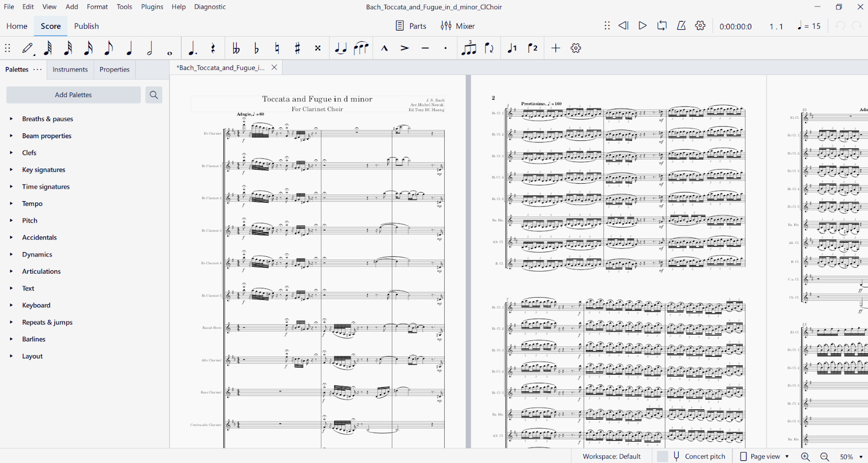Apply flat accidental
Image resolution: width=868 pixels, height=463 pixels.
click(256, 48)
